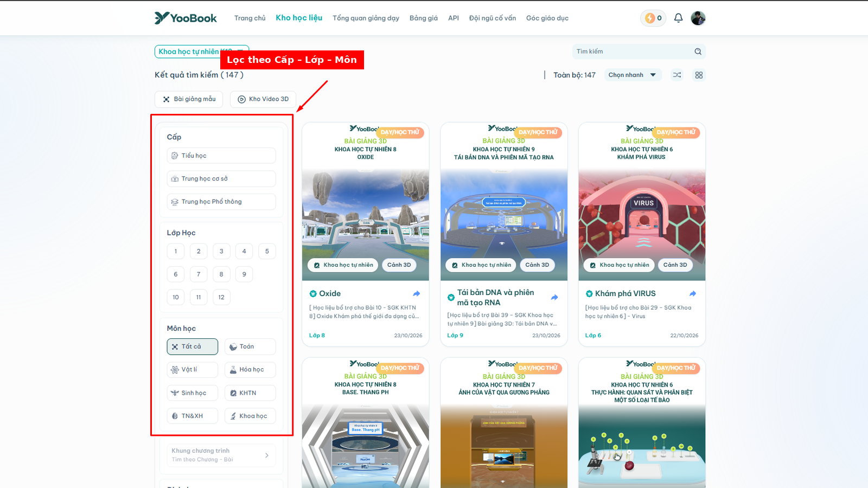This screenshot has height=488, width=868.
Task: Select Hóa học subject filter
Action: tap(250, 370)
